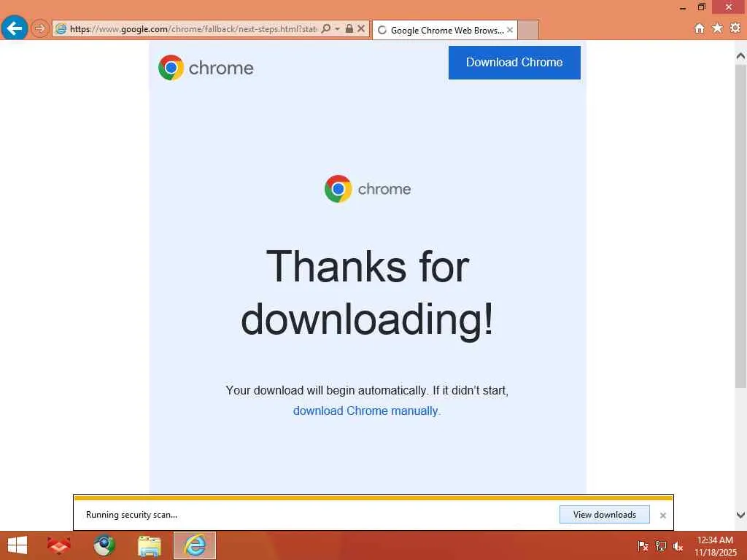Image resolution: width=747 pixels, height=560 pixels.
Task: Open the Action Center flag icon
Action: 643,546
